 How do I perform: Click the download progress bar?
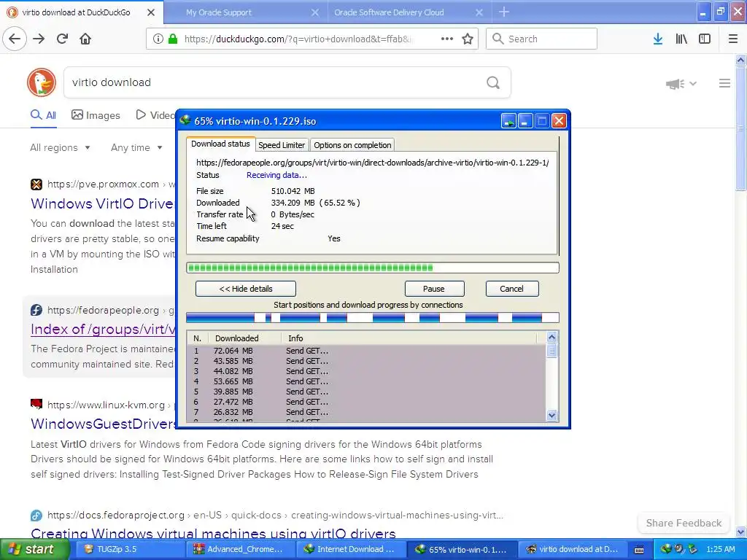click(x=373, y=268)
